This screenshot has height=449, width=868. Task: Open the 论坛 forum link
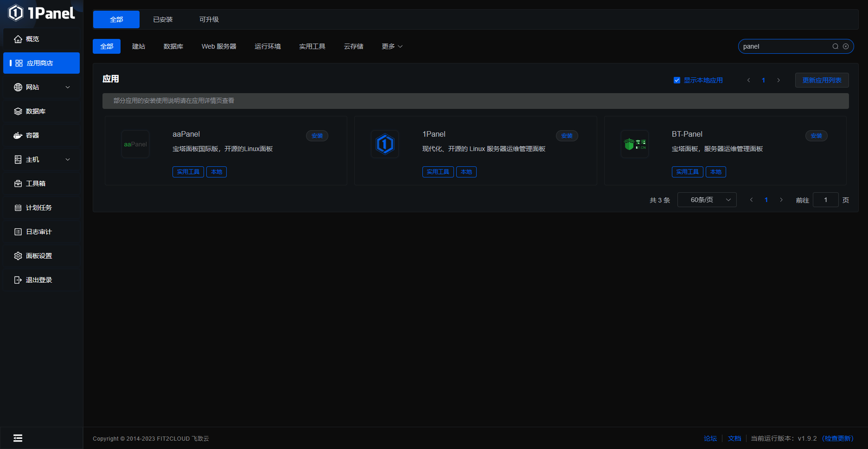click(x=710, y=438)
